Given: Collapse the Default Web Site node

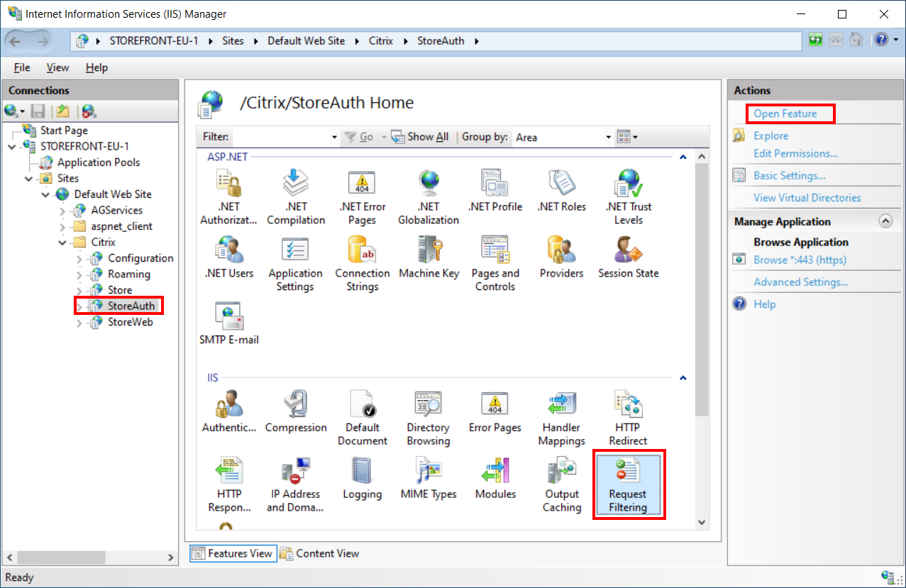Looking at the screenshot, I should pyautogui.click(x=45, y=194).
